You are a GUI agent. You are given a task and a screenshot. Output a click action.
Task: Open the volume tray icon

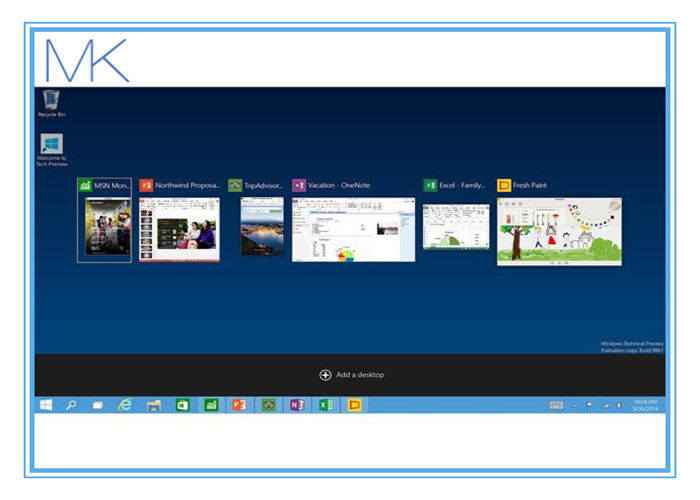tap(620, 405)
